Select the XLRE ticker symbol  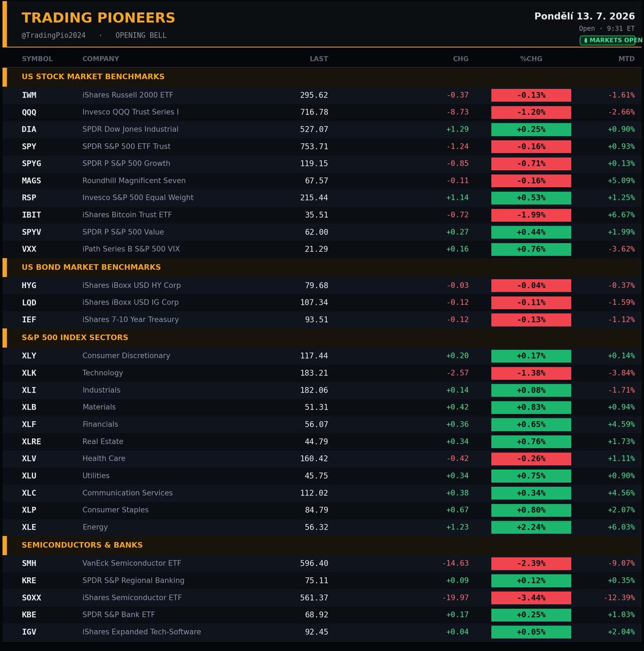coord(31,442)
